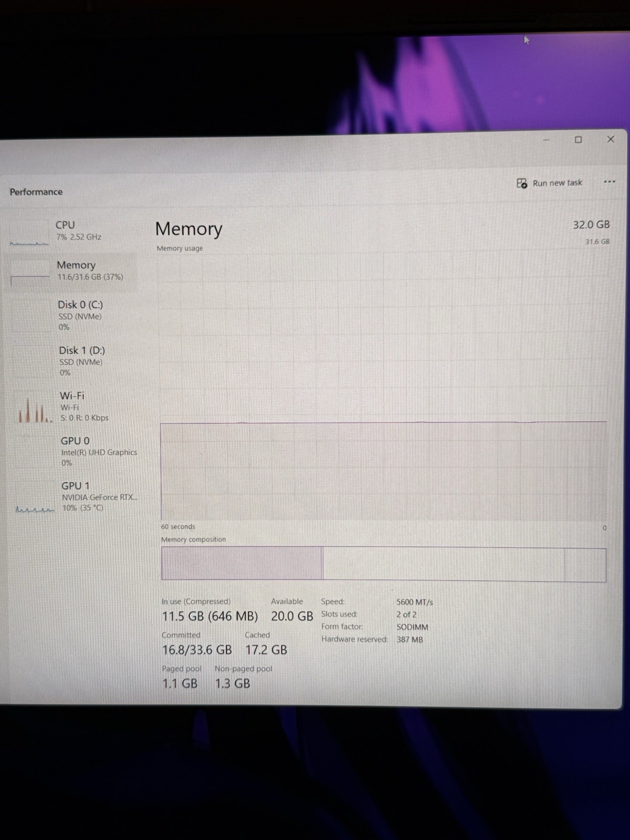Click the 1.1 GB paged pool value
Image resolution: width=630 pixels, height=840 pixels.
pos(180,684)
